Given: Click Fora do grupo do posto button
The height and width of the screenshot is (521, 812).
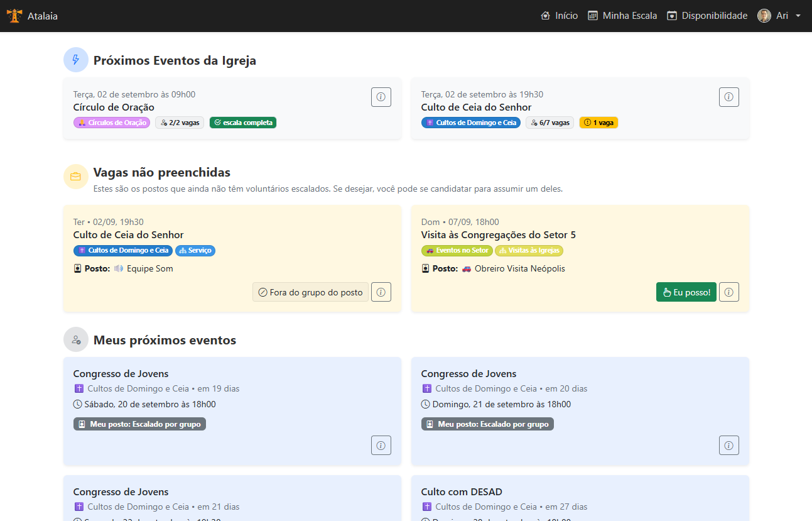Looking at the screenshot, I should point(310,292).
